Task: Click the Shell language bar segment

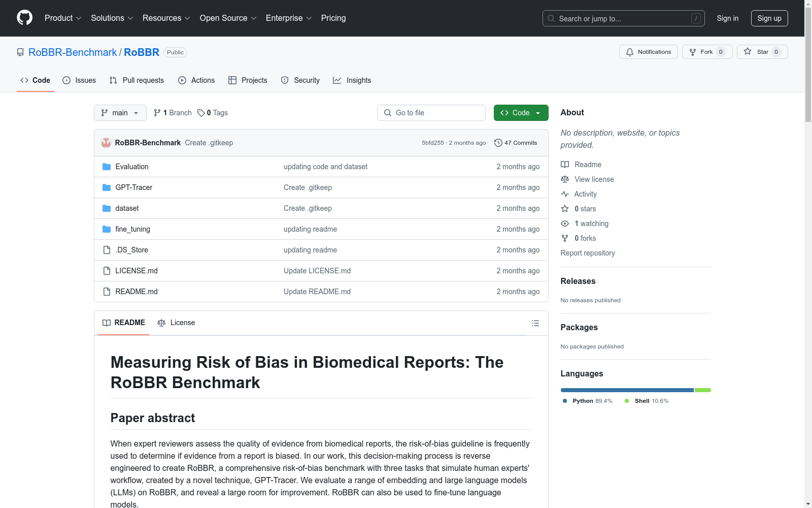Action: [703, 390]
